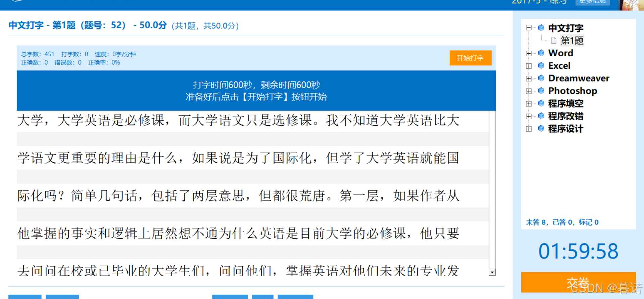This screenshot has width=644, height=299.
Task: Open 第1题 in the question tree
Action: click(x=572, y=41)
